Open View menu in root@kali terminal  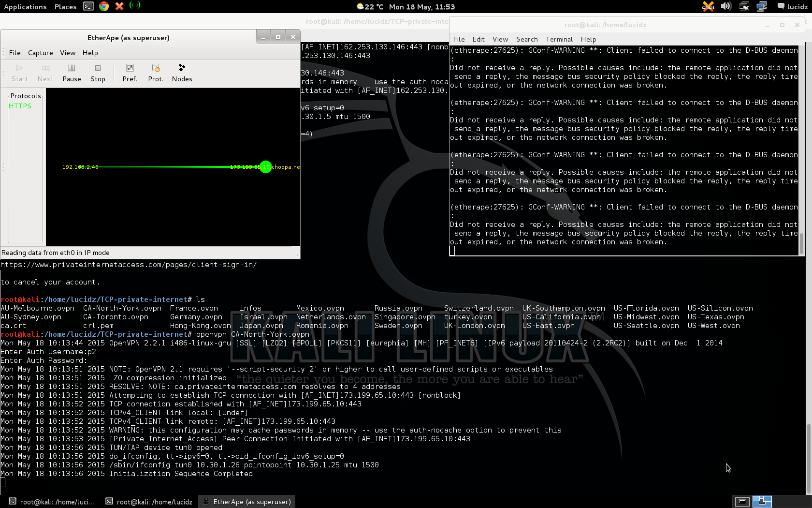tap(500, 39)
